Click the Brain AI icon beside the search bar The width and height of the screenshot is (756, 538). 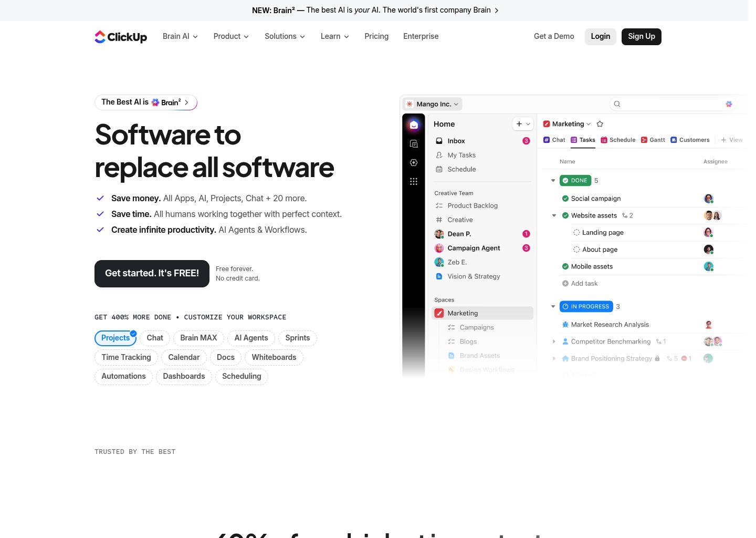point(729,104)
